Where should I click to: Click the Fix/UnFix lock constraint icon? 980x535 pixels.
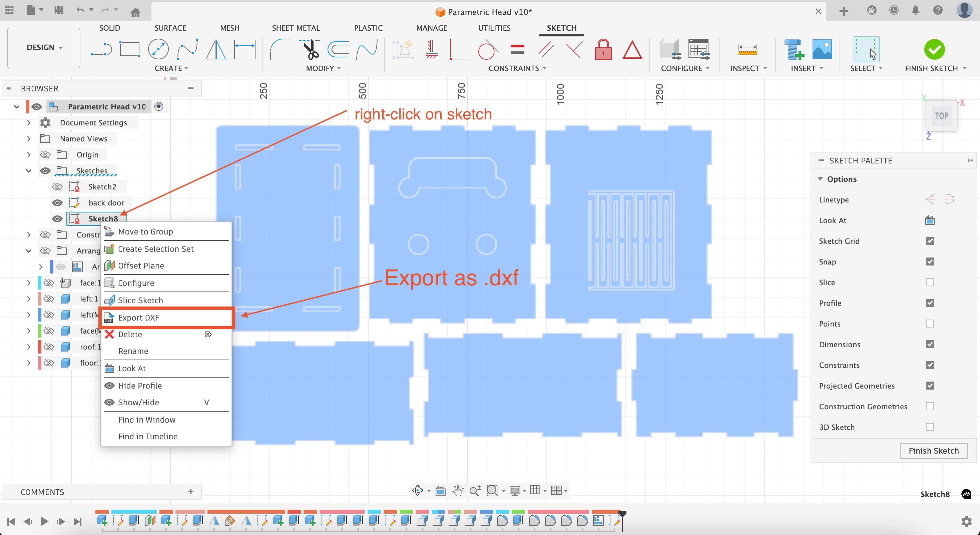pyautogui.click(x=603, y=50)
